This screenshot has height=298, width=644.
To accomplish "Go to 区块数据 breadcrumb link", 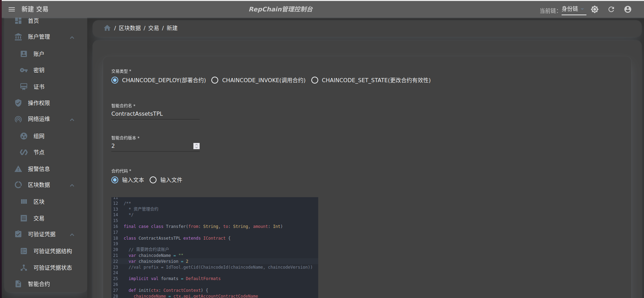I will point(130,28).
